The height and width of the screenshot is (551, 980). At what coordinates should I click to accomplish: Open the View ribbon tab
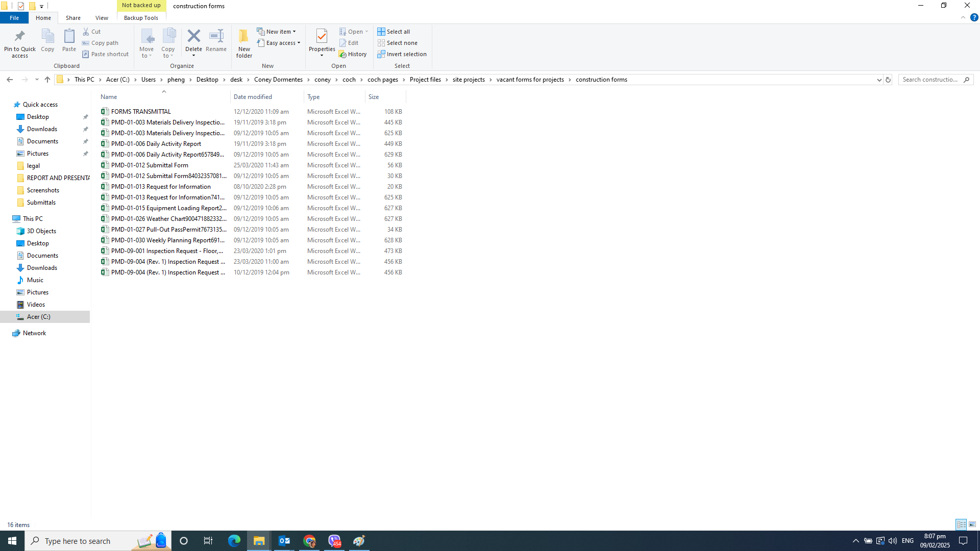102,18
